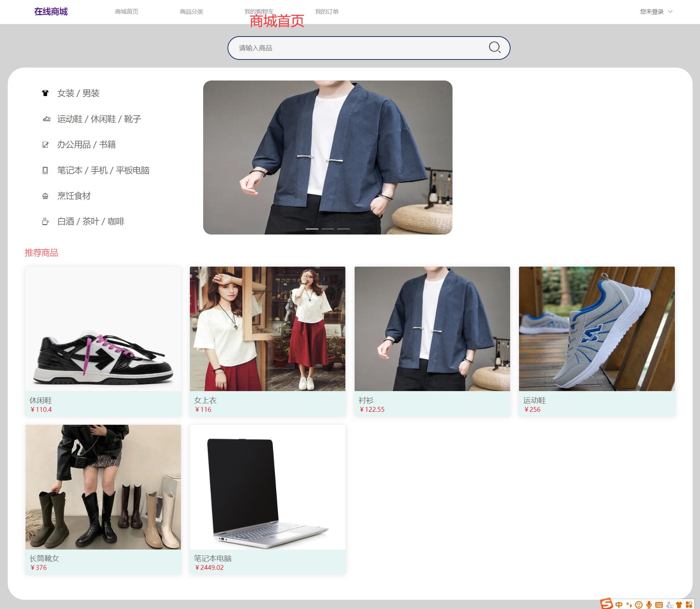Click price ￥116
Screen dimensions: 700x609
[x=203, y=410]
